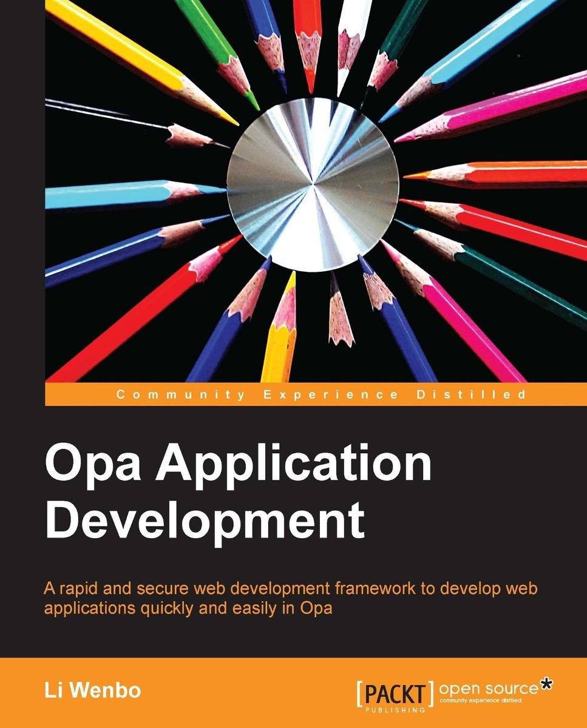
Task: Click the word 'Development' in the title
Action: (x=205, y=521)
